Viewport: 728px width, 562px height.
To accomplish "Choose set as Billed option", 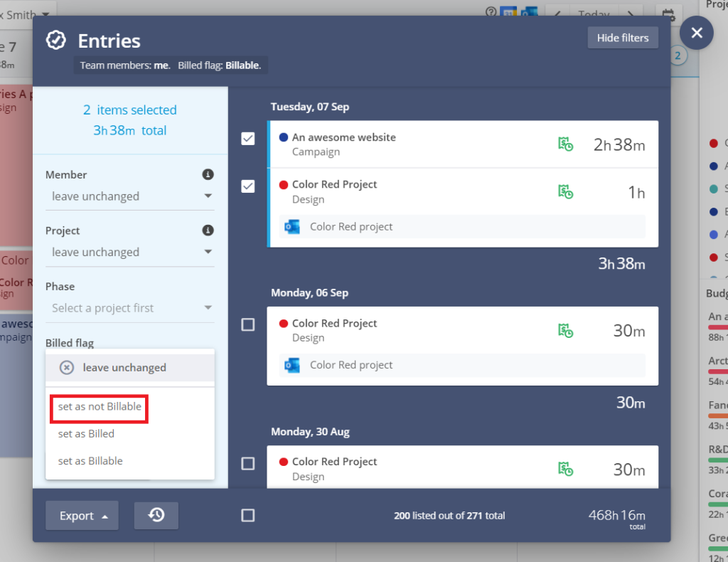I will (x=86, y=434).
